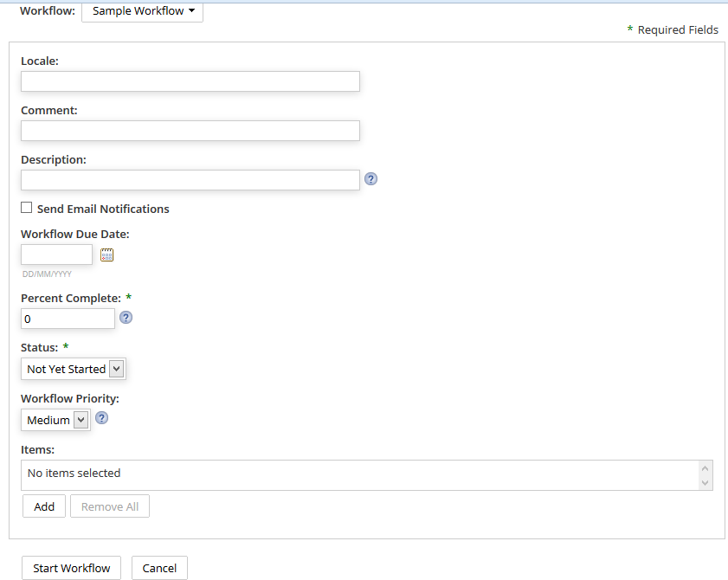Click the help icon beside Percent Complete
Screen dimensions: 728x580
click(126, 317)
